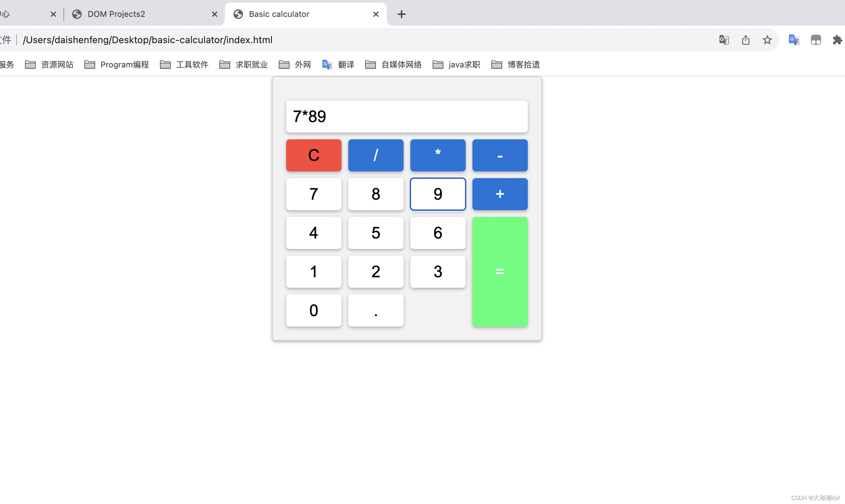
Task: Bookmark this page with star icon
Action: 767,40
